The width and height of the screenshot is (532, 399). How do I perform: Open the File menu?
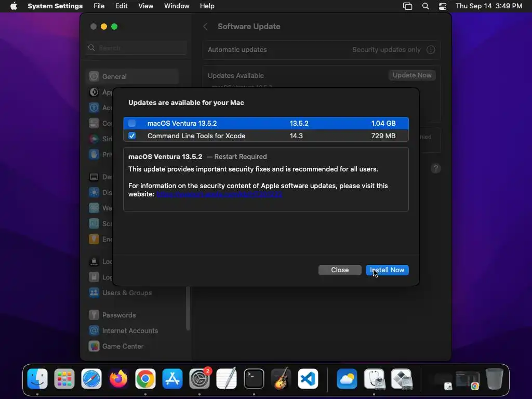pyautogui.click(x=99, y=6)
